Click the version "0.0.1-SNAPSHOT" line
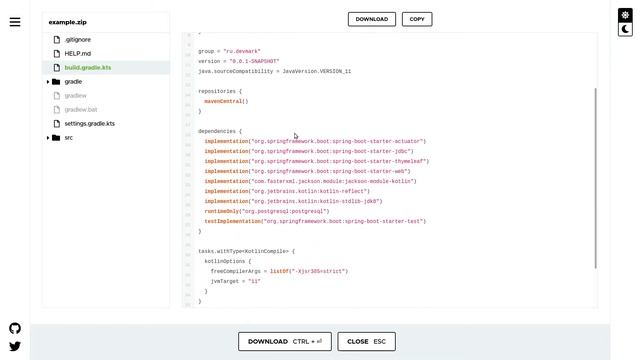The height and width of the screenshot is (360, 640). coord(239,61)
